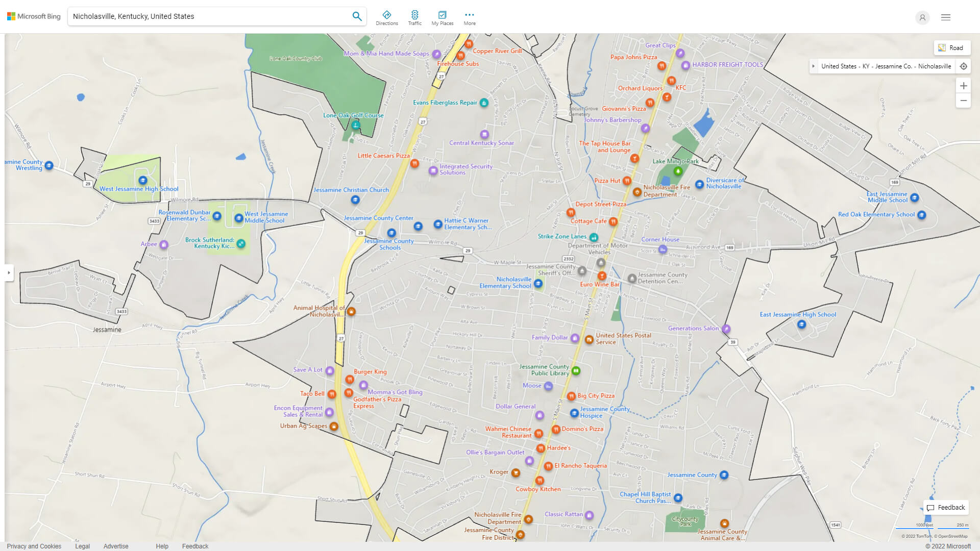
Task: Click the More options ellipsis
Action: click(x=469, y=17)
